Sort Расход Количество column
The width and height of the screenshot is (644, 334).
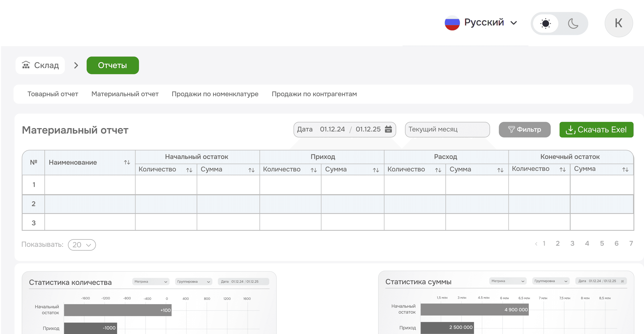(x=438, y=170)
